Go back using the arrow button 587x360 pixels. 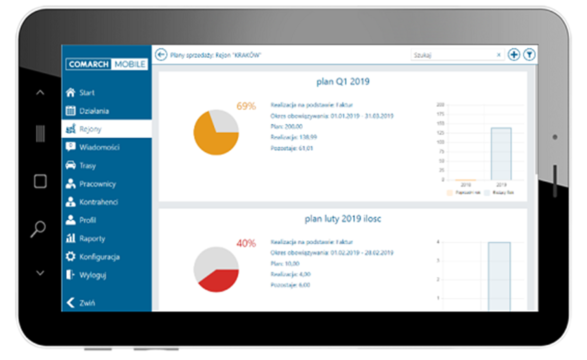[x=161, y=55]
